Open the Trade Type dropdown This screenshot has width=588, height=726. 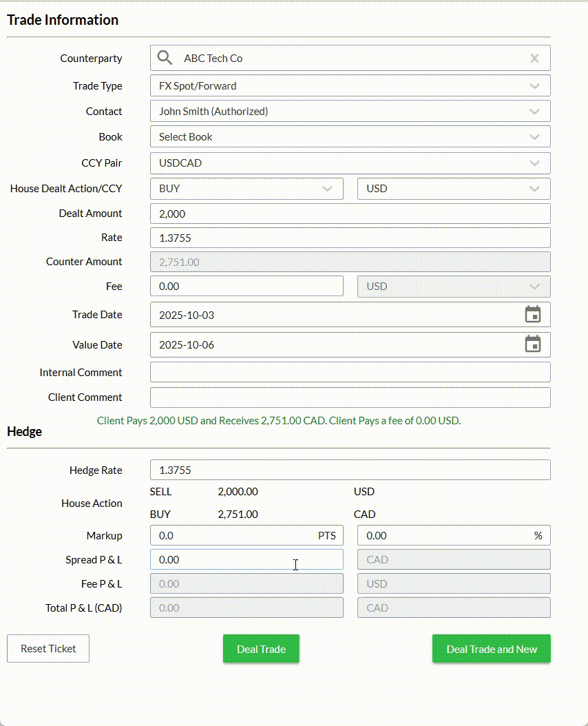tap(535, 85)
